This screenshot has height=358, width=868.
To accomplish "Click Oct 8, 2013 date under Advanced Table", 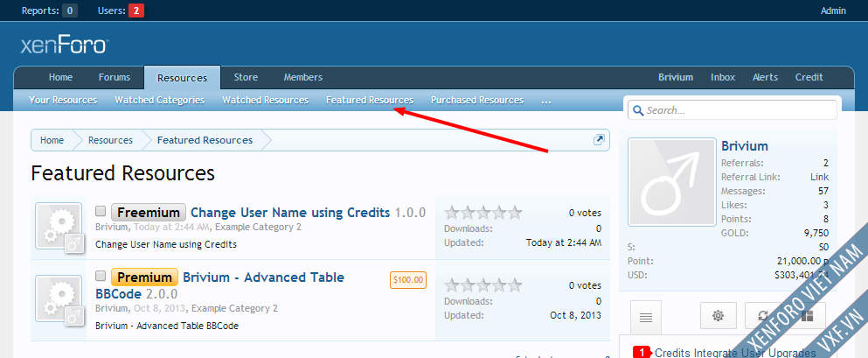I will point(161,308).
